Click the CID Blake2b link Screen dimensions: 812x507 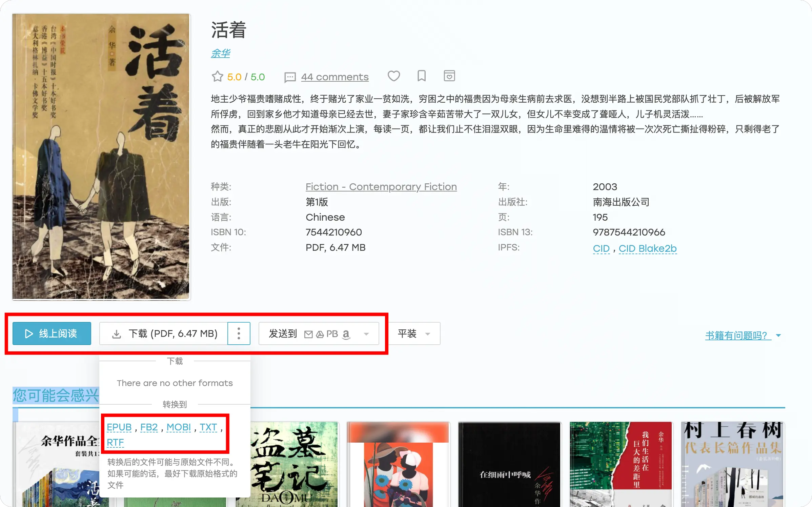(x=647, y=248)
